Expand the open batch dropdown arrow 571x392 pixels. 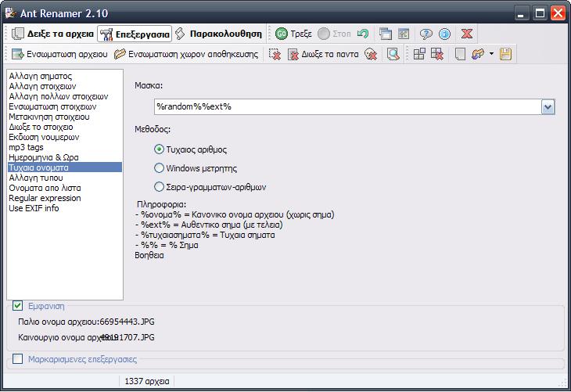(491, 54)
